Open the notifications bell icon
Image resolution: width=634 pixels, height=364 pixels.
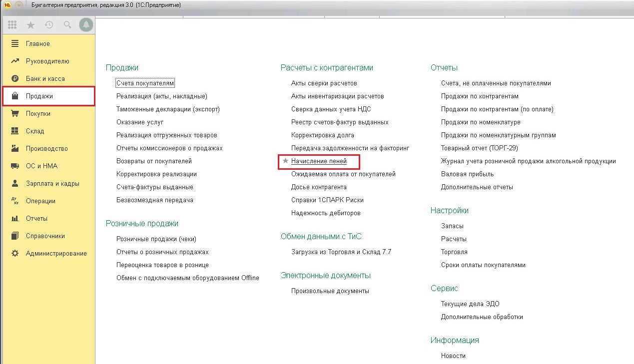tap(86, 24)
